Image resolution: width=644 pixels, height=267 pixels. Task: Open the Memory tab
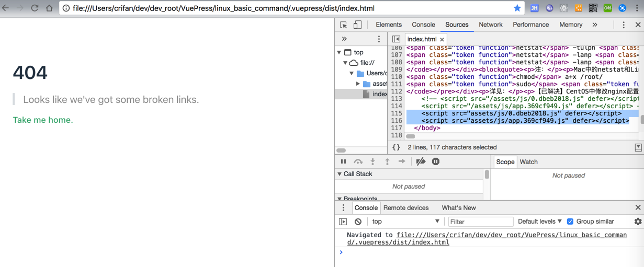pos(571,25)
